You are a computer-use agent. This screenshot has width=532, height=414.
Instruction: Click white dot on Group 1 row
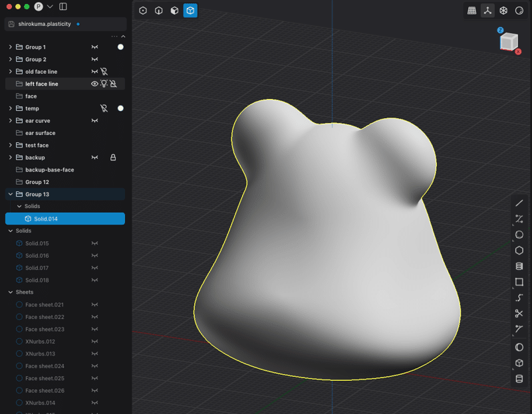120,47
